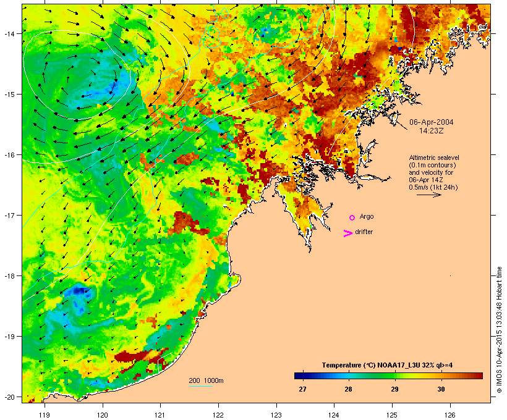Click the longitude axis label 122
This screenshot has width=507, height=420.
coord(218,415)
